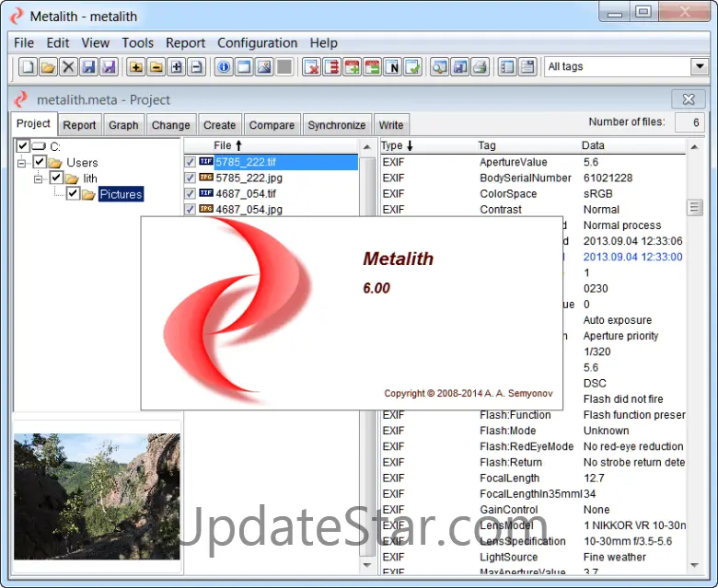Sort by the Tag column header
Image resolution: width=718 pixels, height=588 pixels.
(x=487, y=146)
